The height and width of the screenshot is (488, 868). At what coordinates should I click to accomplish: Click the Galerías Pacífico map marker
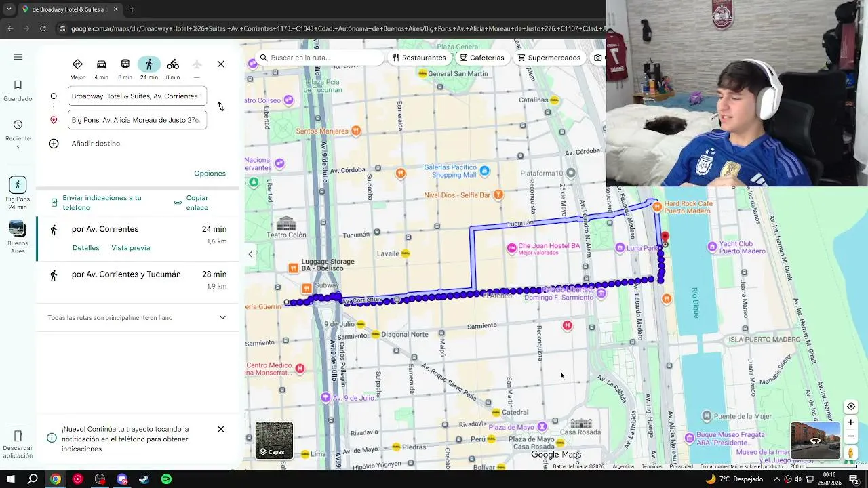(484, 171)
